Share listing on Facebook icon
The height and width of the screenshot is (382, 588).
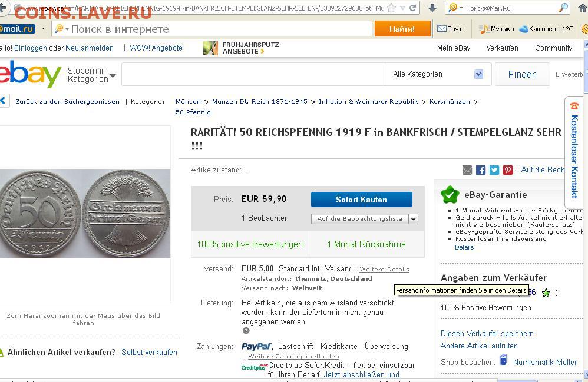(x=480, y=171)
